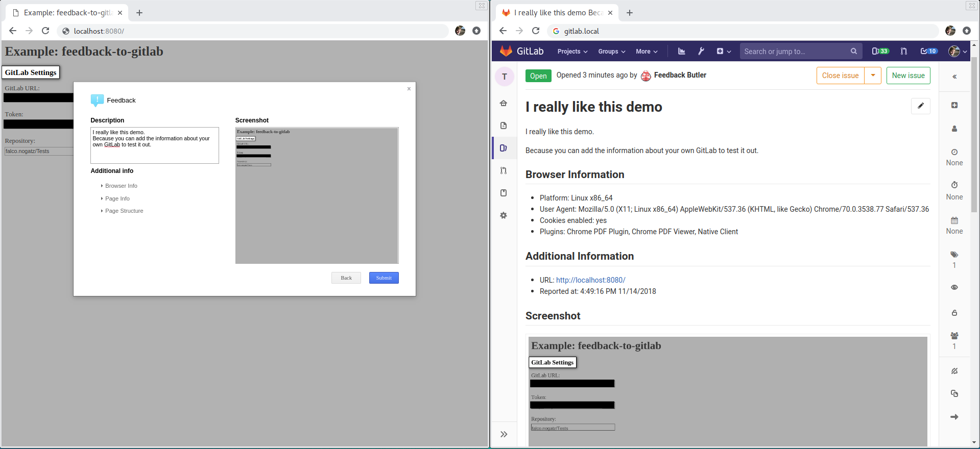Toggle lock issue icon in sidebar
Viewport: 980px width, 449px height.
click(954, 313)
